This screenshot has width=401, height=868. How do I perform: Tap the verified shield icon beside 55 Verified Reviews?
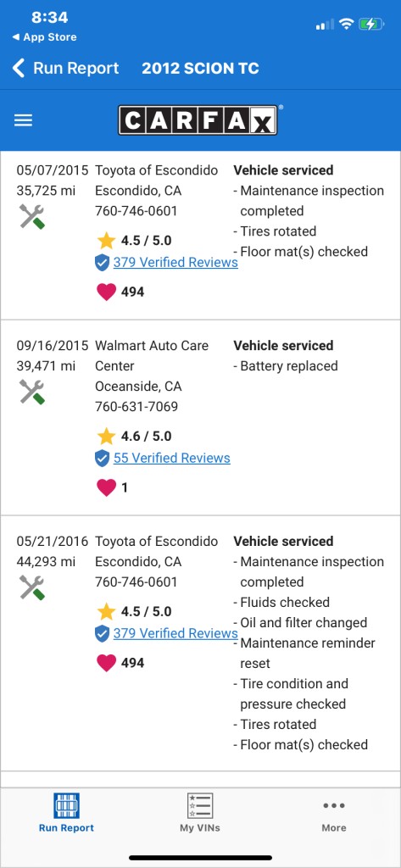point(102,459)
